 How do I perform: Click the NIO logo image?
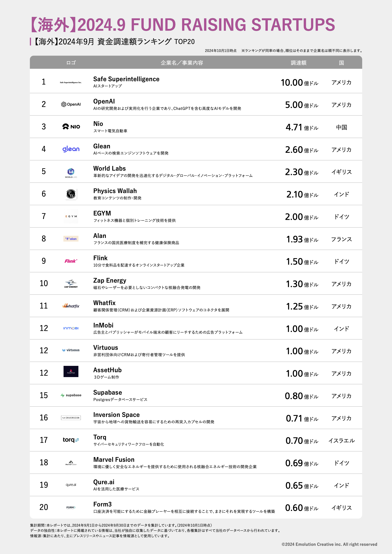point(71,127)
